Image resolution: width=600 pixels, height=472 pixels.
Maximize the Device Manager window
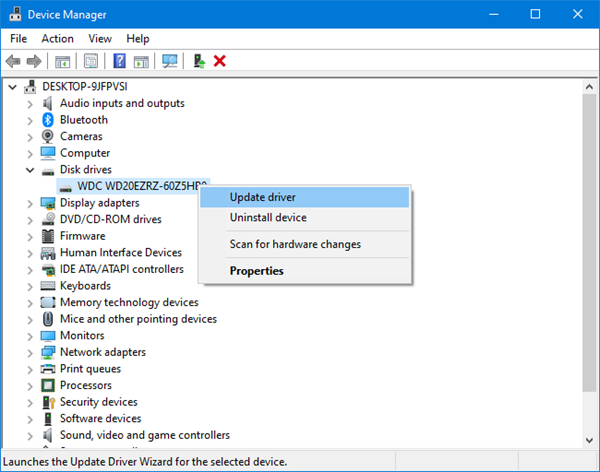[x=535, y=14]
